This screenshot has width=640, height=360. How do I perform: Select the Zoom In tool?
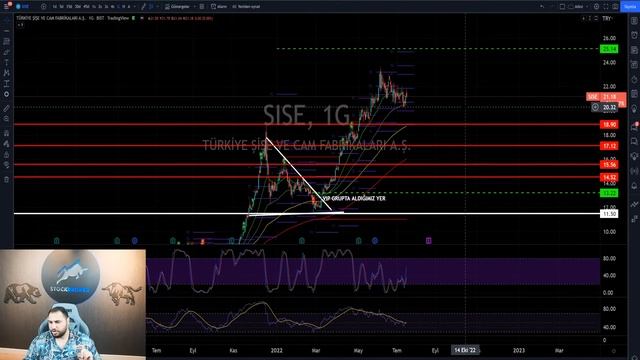7,119
